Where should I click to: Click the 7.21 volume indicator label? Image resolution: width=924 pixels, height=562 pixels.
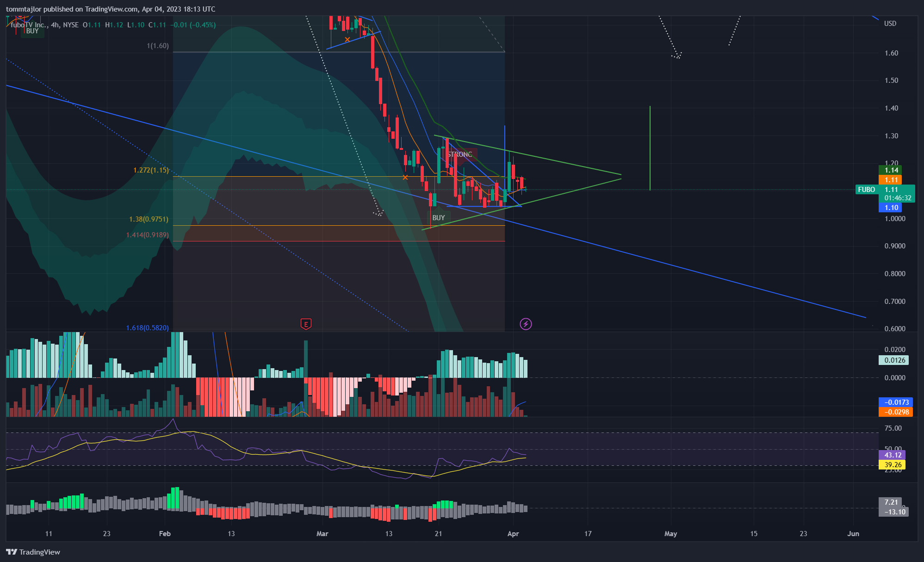click(891, 502)
